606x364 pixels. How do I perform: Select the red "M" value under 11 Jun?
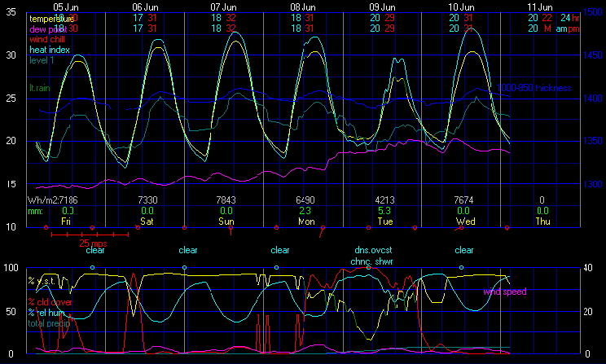coord(547,29)
